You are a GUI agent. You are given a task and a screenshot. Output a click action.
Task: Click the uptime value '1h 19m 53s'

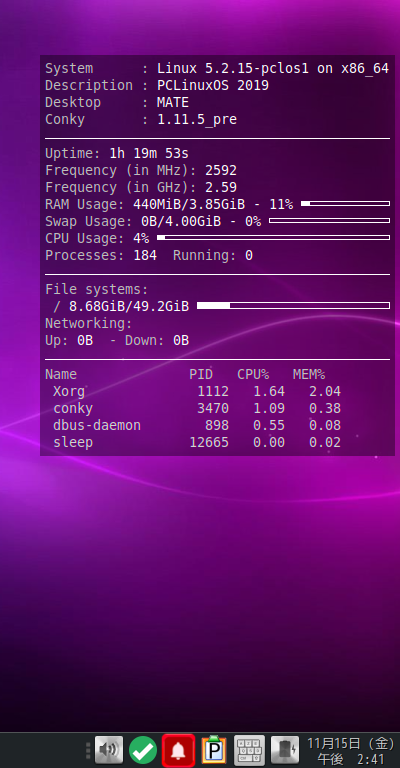[149, 153]
